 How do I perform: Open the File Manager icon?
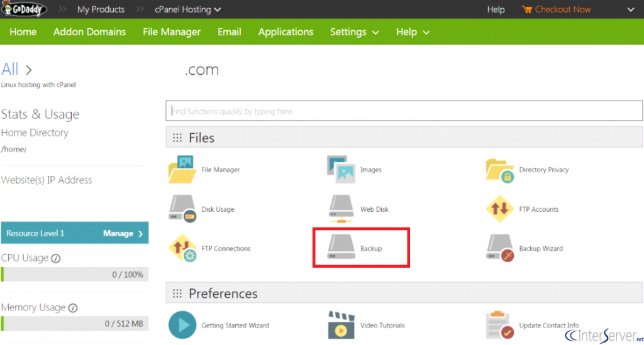pos(182,170)
